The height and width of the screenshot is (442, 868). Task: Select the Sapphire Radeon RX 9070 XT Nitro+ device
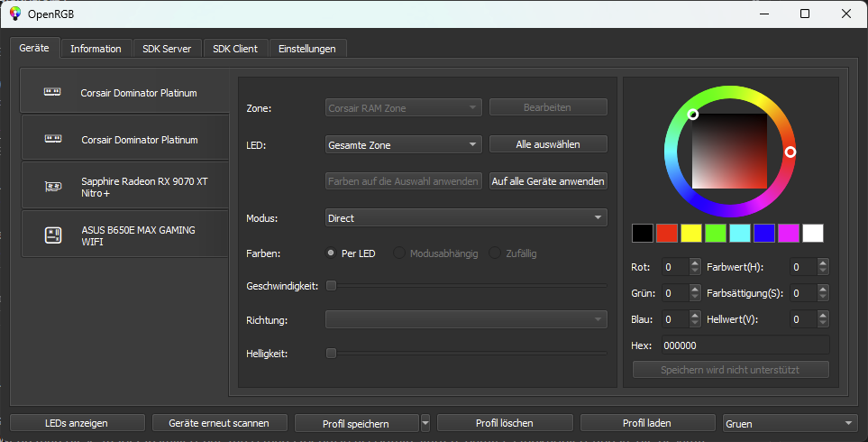(x=125, y=185)
